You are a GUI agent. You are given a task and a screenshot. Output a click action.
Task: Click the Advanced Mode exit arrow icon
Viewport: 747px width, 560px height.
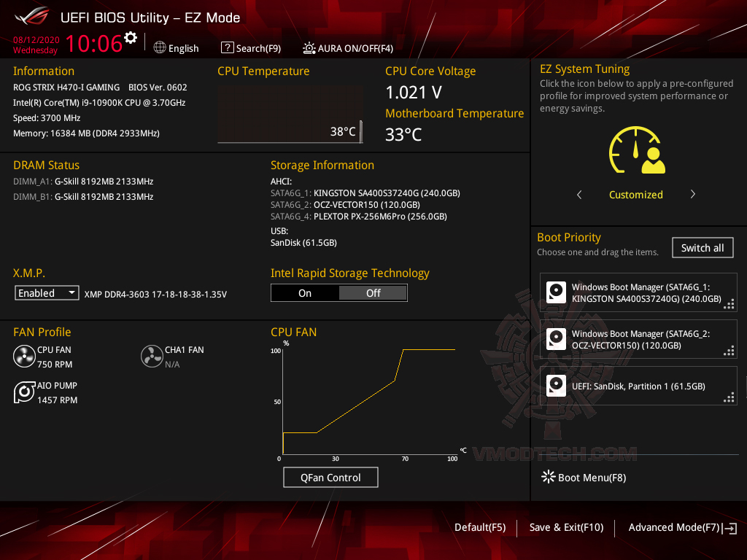point(729,528)
